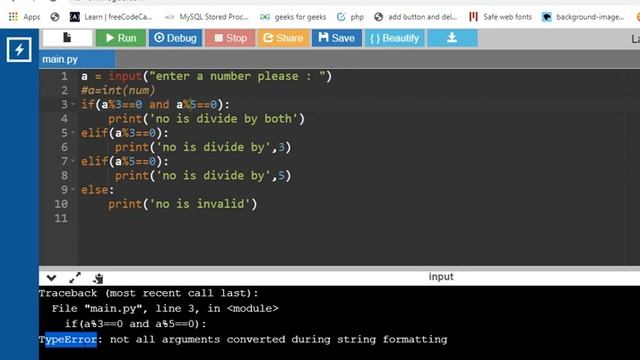
Task: Click line 1 input statement
Action: pyautogui.click(x=207, y=76)
